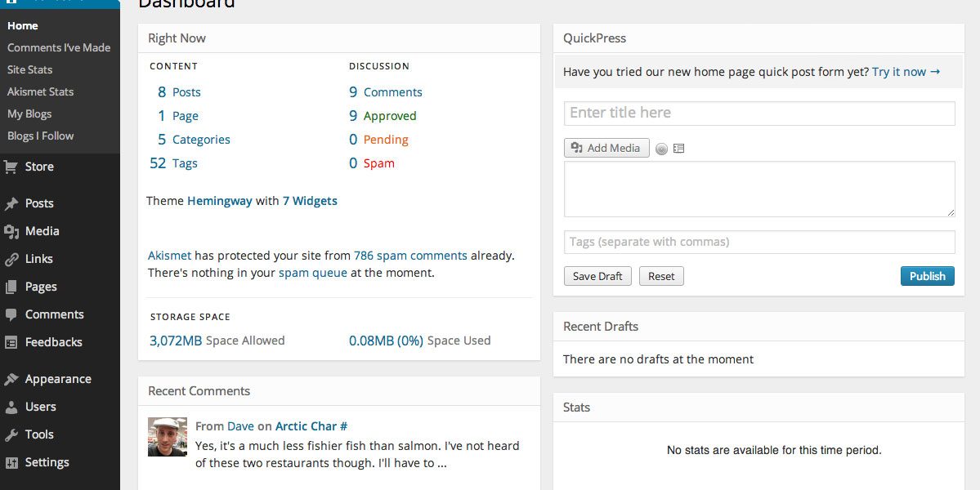Publish the QuickPress post
The height and width of the screenshot is (490, 980).
coord(927,276)
